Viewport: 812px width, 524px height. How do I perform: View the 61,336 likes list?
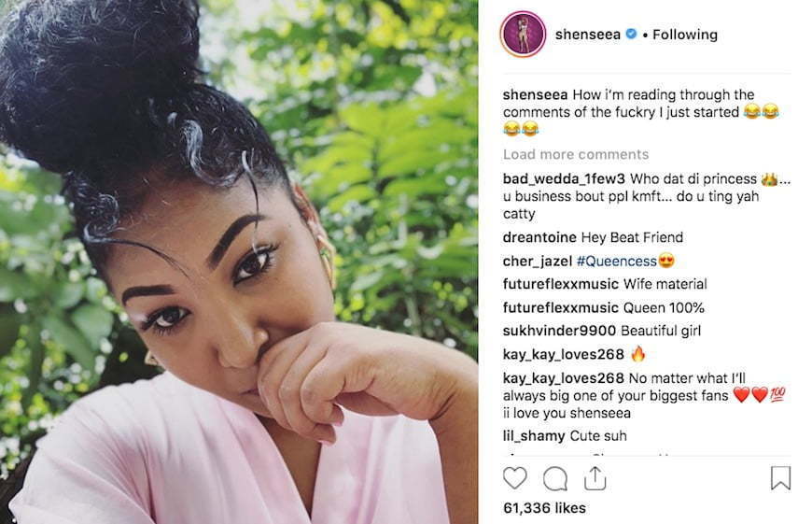[544, 508]
